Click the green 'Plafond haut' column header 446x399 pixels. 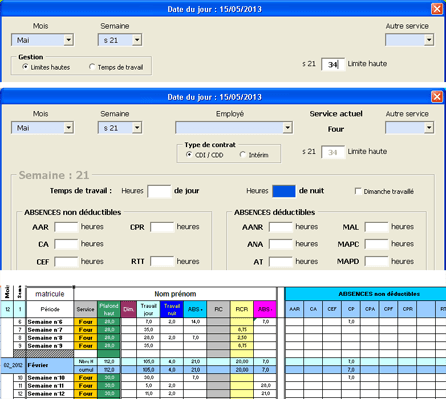coord(109,309)
